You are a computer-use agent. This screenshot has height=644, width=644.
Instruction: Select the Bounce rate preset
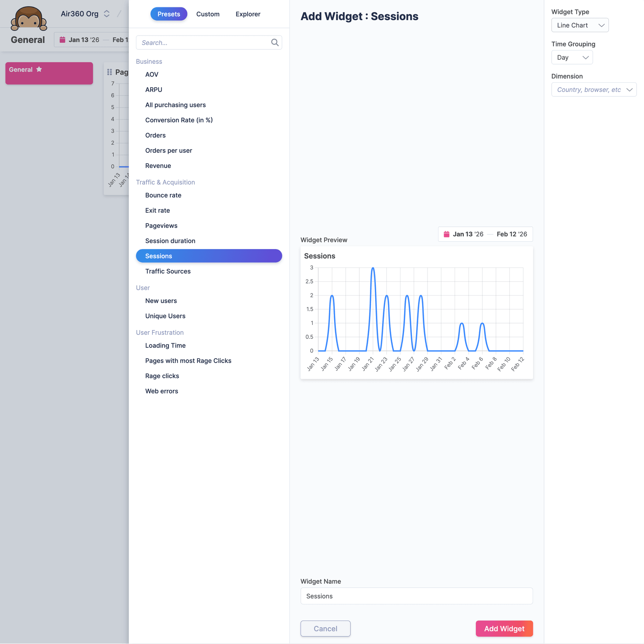163,195
